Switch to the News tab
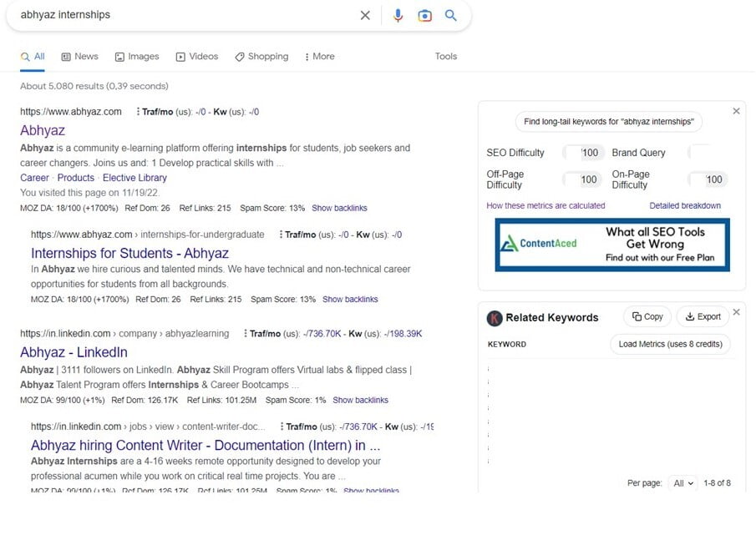 (x=79, y=57)
